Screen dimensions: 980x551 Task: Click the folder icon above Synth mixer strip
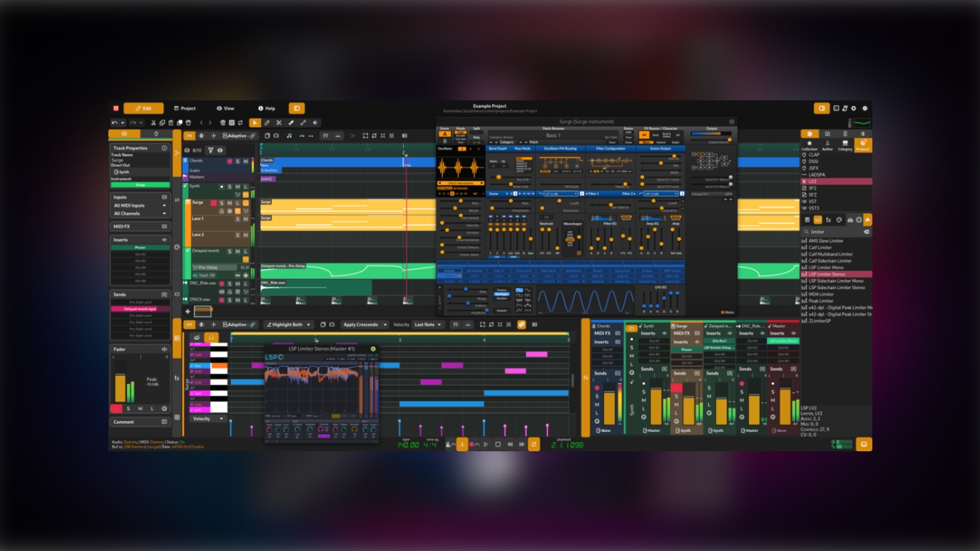point(631,329)
